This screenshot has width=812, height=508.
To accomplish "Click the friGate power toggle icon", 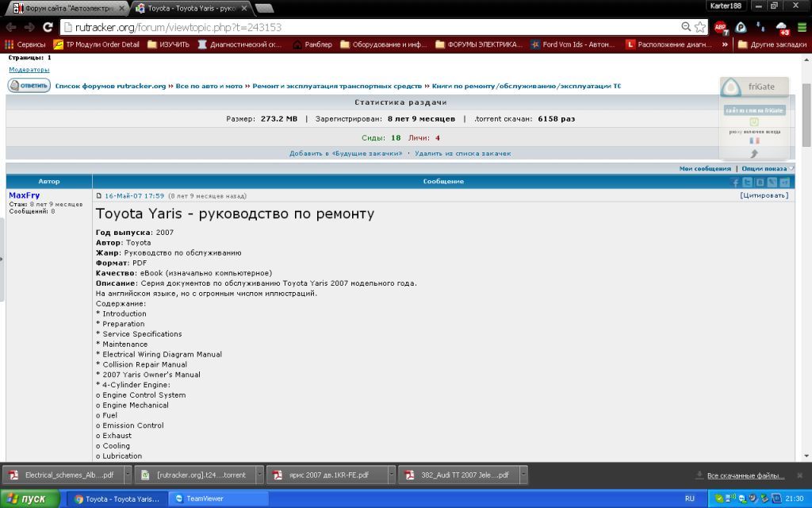I will click(x=754, y=121).
